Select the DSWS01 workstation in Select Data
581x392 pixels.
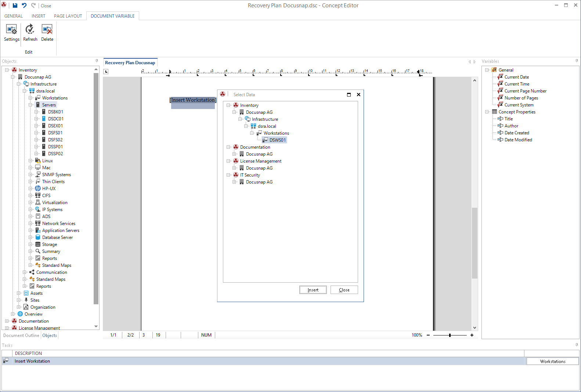277,140
